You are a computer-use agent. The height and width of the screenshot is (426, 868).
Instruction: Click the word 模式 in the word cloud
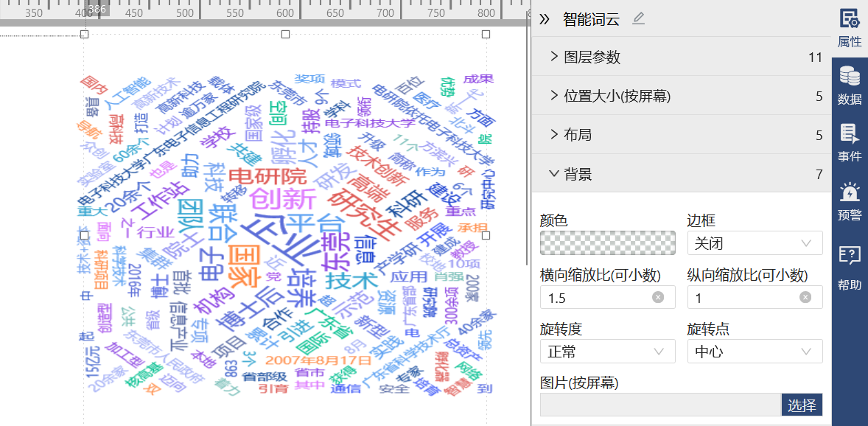pos(346,83)
